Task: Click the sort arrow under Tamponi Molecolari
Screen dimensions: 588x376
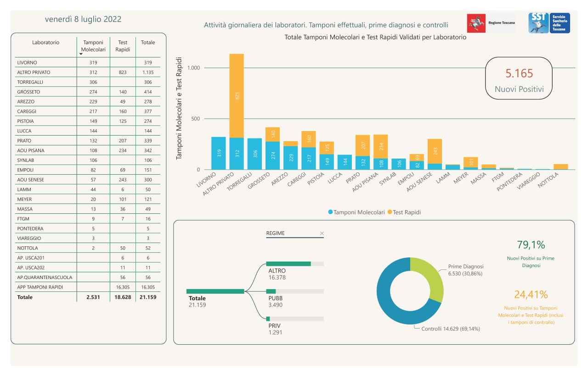Action: coord(81,54)
